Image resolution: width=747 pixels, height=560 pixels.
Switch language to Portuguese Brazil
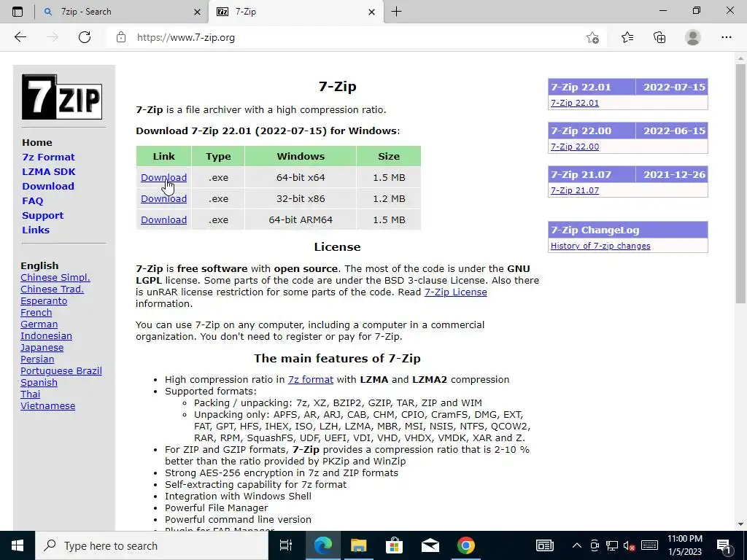tap(61, 371)
